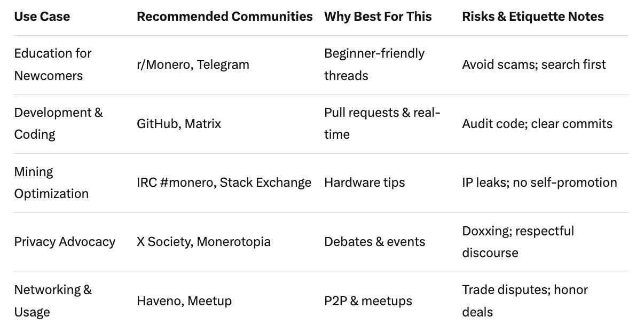Select 'Pull requests & real-time' cell
The height and width of the screenshot is (333, 644).
382,123
